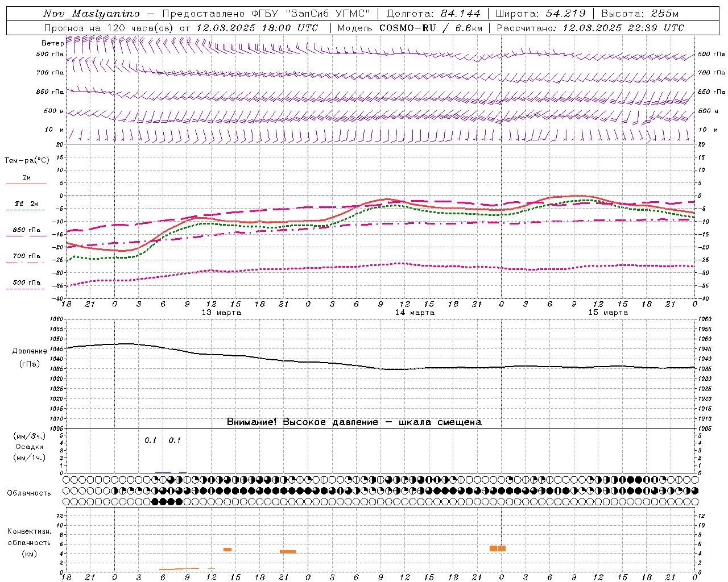Click the (мм/3ч.) precipitation unit label
Image resolution: width=728 pixels, height=582 pixels.
(x=30, y=436)
